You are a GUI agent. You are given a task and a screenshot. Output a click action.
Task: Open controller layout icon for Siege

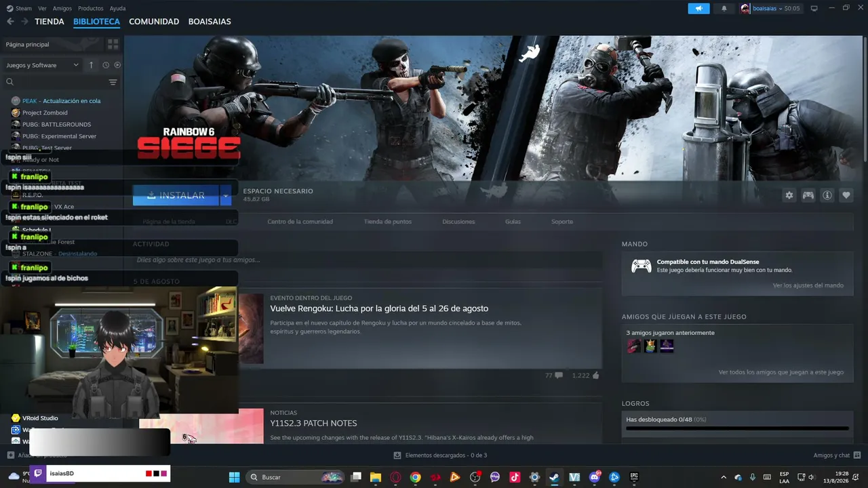(x=808, y=195)
